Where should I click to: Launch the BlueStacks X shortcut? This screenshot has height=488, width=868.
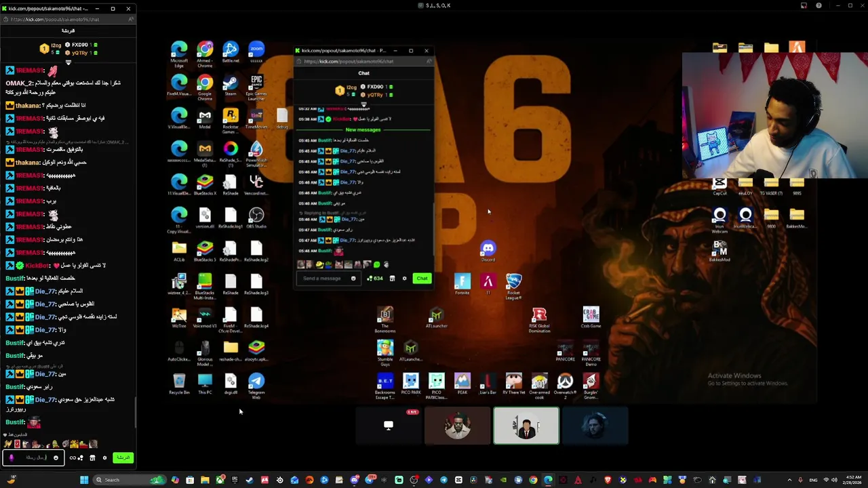[205, 184]
